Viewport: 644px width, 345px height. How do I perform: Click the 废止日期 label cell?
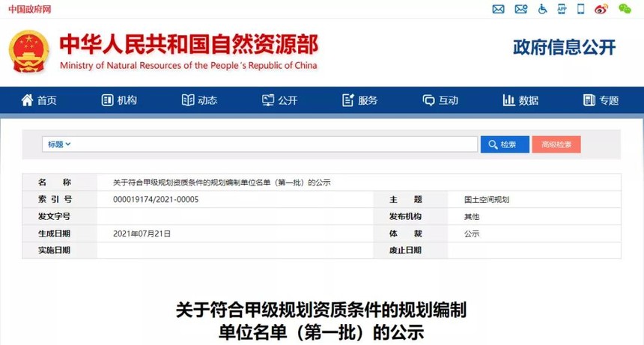click(410, 250)
